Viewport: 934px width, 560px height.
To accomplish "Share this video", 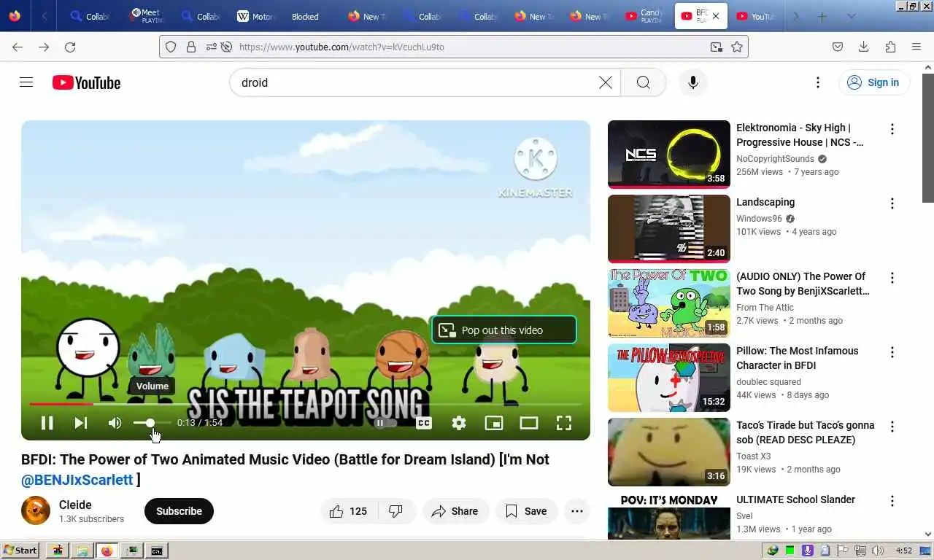I will pyautogui.click(x=455, y=511).
